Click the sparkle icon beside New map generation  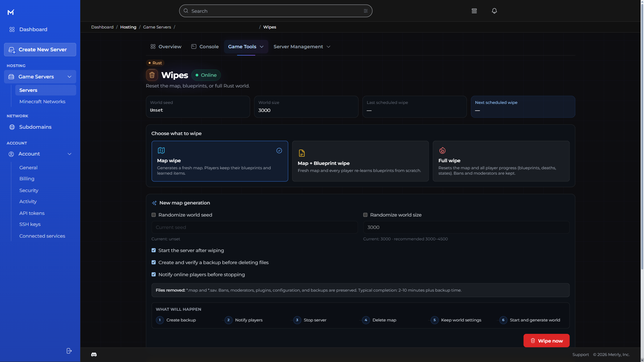(x=154, y=203)
